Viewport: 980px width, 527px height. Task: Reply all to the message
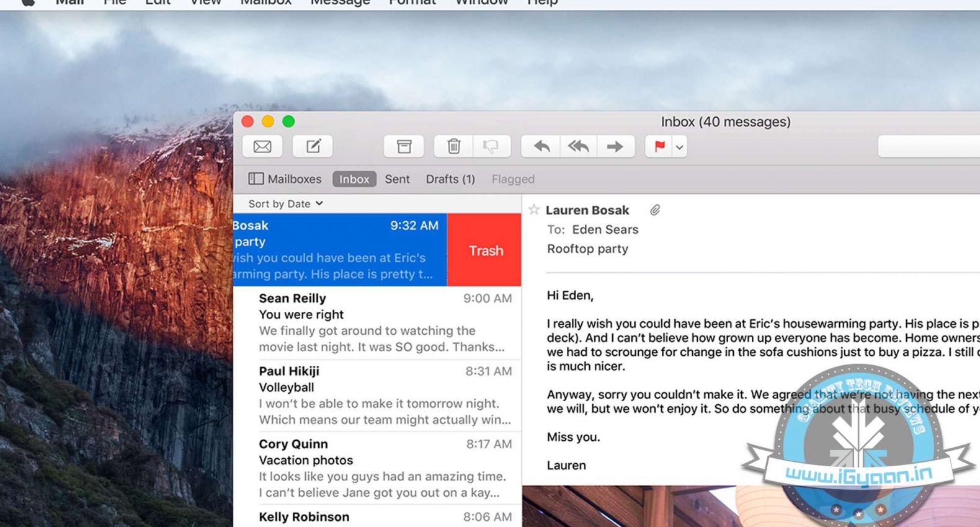pos(578,147)
